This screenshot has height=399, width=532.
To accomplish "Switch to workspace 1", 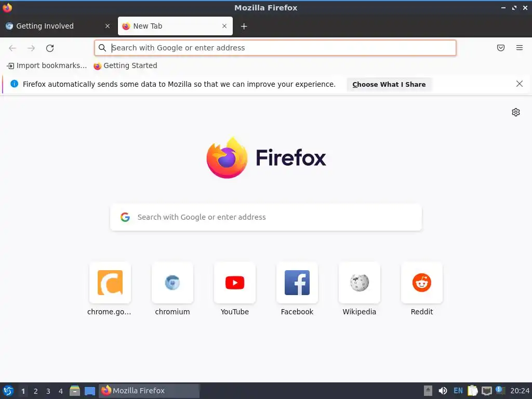I will [x=23, y=391].
